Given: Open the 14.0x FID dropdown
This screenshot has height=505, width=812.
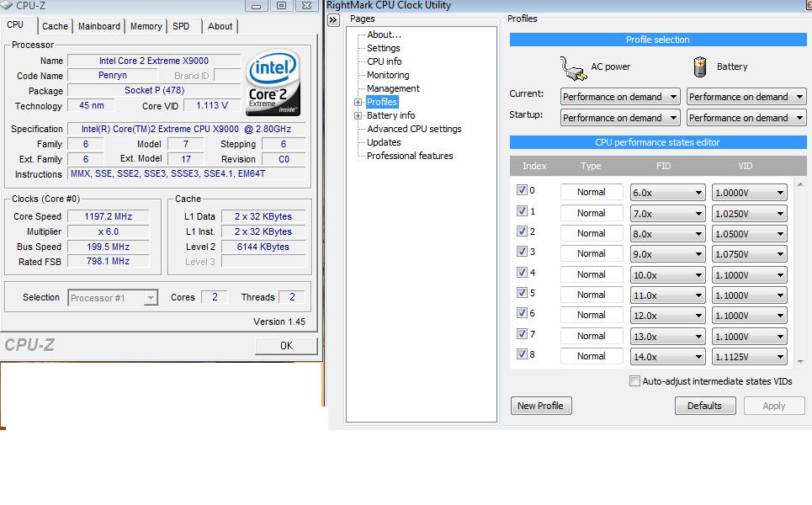Looking at the screenshot, I should 667,357.
